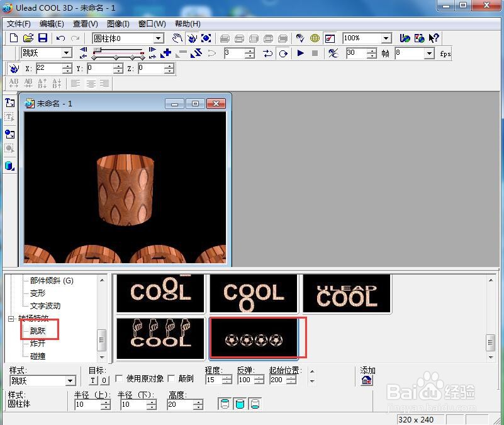Toggle the 颠倒 checkbox

pyautogui.click(x=171, y=378)
